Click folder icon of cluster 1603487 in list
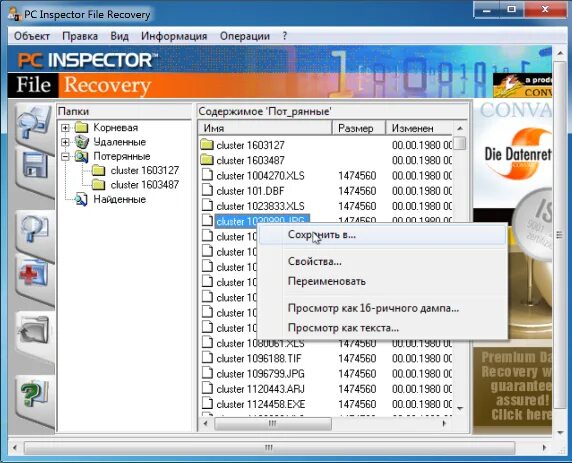This screenshot has width=572, height=463. click(x=207, y=160)
